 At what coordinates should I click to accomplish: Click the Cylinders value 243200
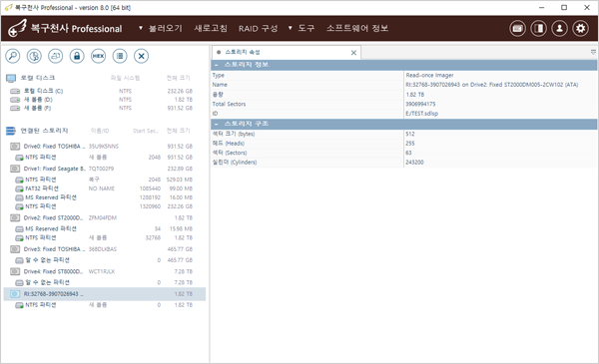[x=414, y=163]
